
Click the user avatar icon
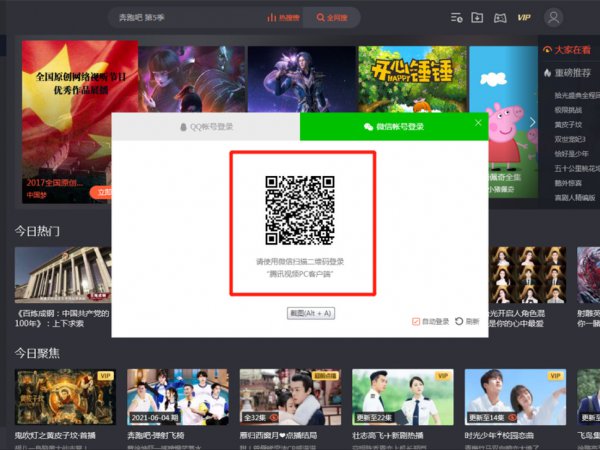[553, 18]
